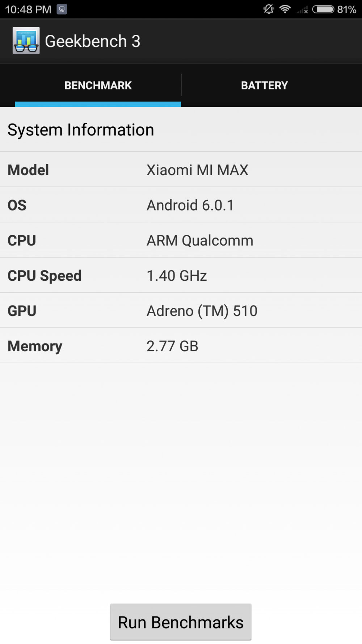Image resolution: width=362 pixels, height=644 pixels.
Task: Click the battery indicator icon
Action: (324, 9)
